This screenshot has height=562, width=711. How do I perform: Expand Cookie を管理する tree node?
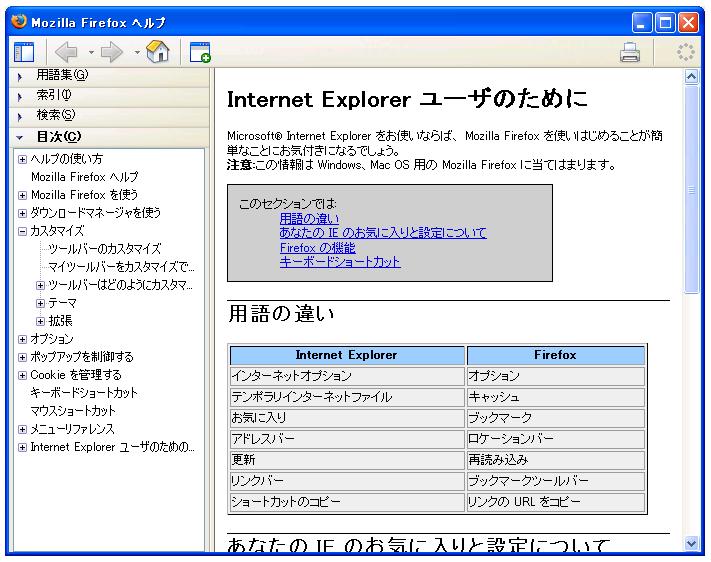coord(22,376)
